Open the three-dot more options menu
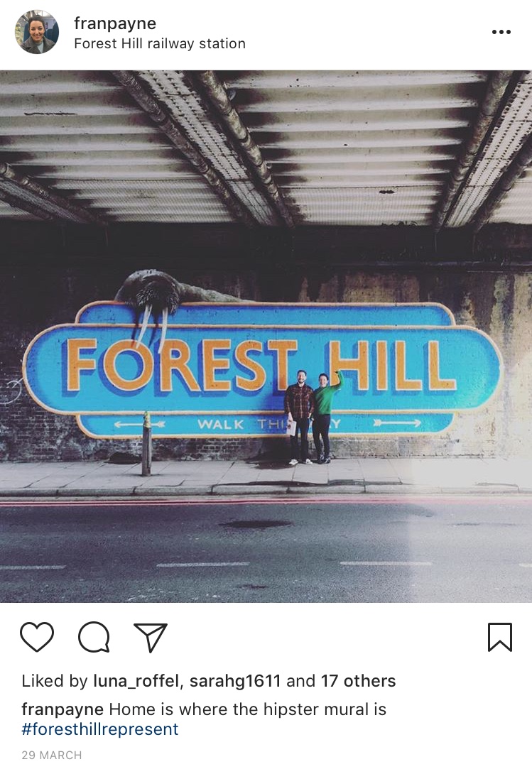 point(501,32)
